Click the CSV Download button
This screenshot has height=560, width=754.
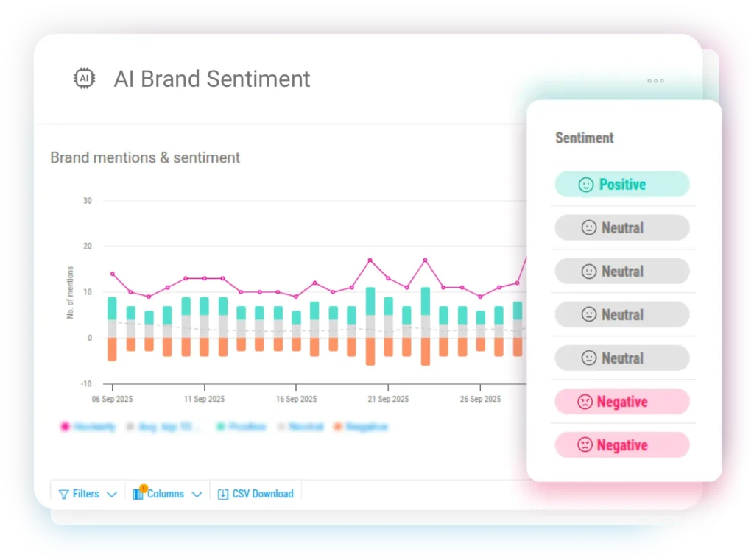[256, 494]
